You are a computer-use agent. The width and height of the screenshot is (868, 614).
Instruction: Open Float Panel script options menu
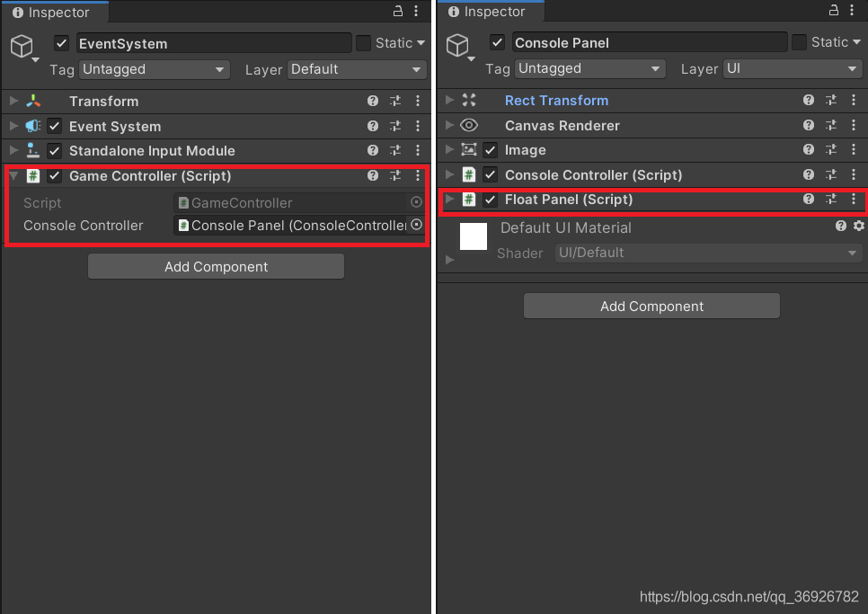coord(853,199)
